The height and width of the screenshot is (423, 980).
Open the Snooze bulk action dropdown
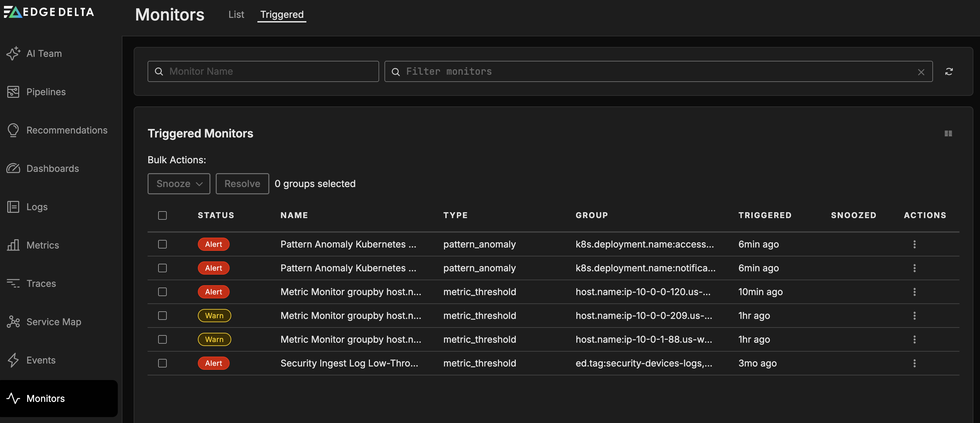click(x=178, y=183)
